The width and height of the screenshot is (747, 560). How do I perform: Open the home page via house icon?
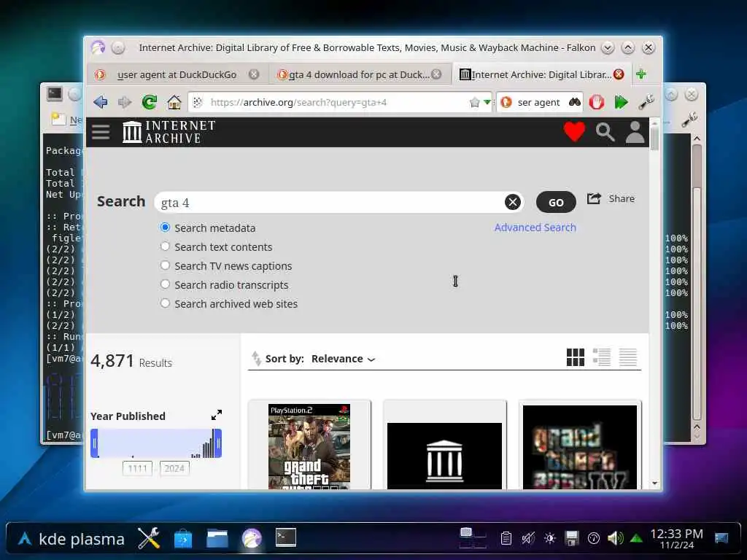tap(174, 102)
